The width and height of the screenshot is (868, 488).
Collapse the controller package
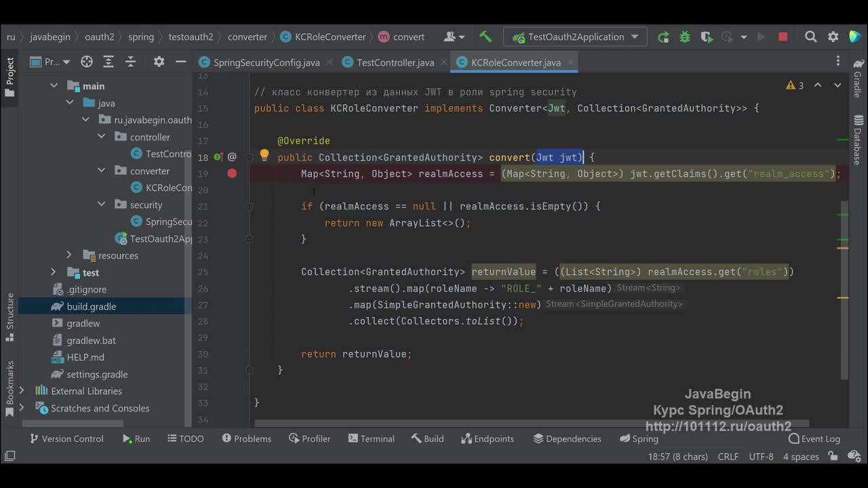pyautogui.click(x=102, y=136)
